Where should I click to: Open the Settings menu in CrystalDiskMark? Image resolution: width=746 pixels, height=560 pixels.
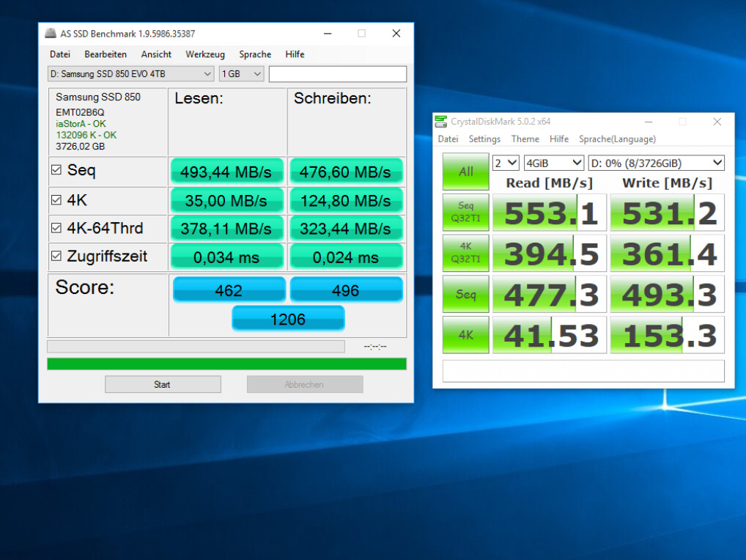[x=484, y=139]
